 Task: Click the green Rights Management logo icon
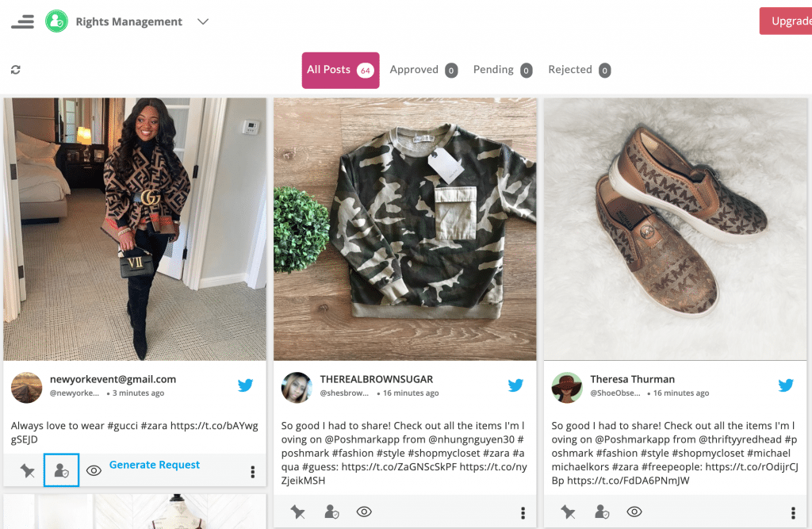coord(56,21)
